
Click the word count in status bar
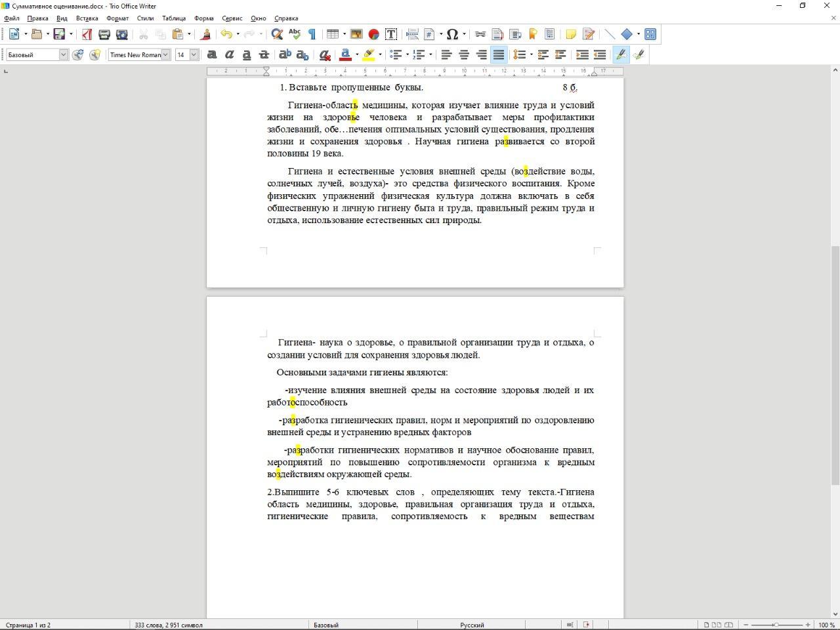tap(169, 625)
